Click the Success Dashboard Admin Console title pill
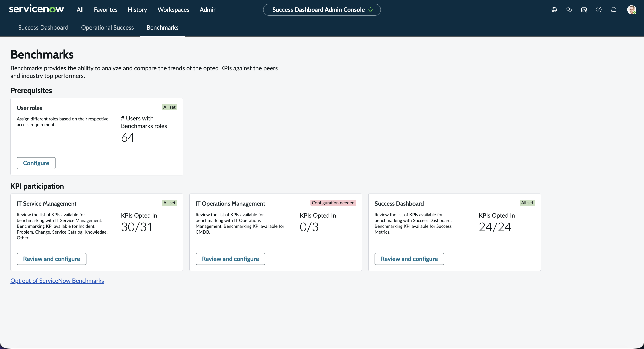This screenshot has width=644, height=349. [x=322, y=10]
